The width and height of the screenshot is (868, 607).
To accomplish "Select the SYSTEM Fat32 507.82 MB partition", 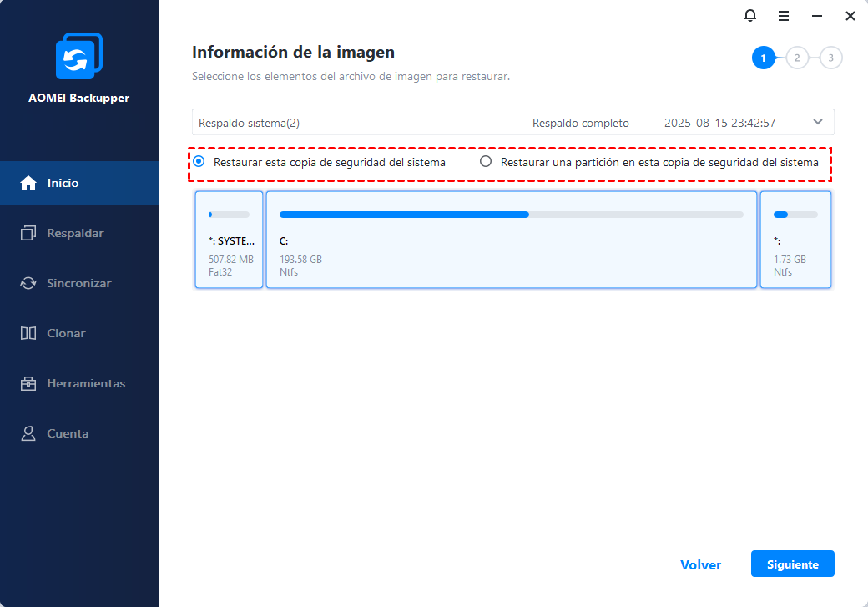I will click(x=229, y=240).
